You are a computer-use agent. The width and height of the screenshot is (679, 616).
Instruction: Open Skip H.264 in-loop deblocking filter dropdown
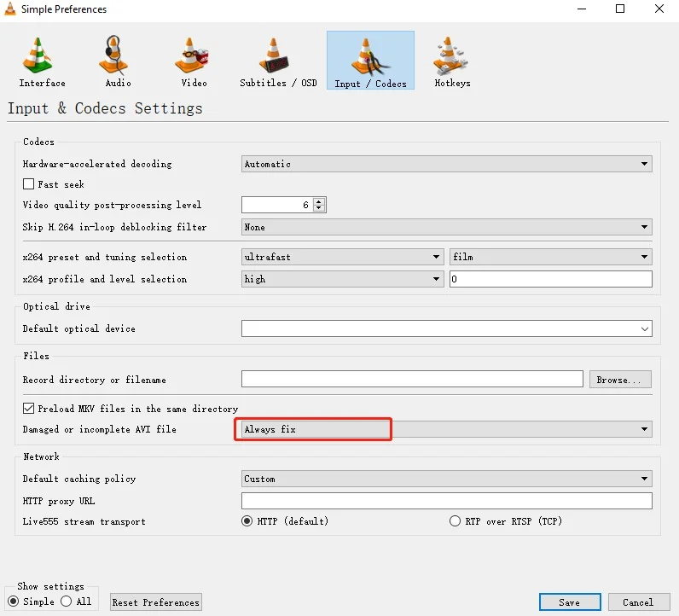pos(446,227)
